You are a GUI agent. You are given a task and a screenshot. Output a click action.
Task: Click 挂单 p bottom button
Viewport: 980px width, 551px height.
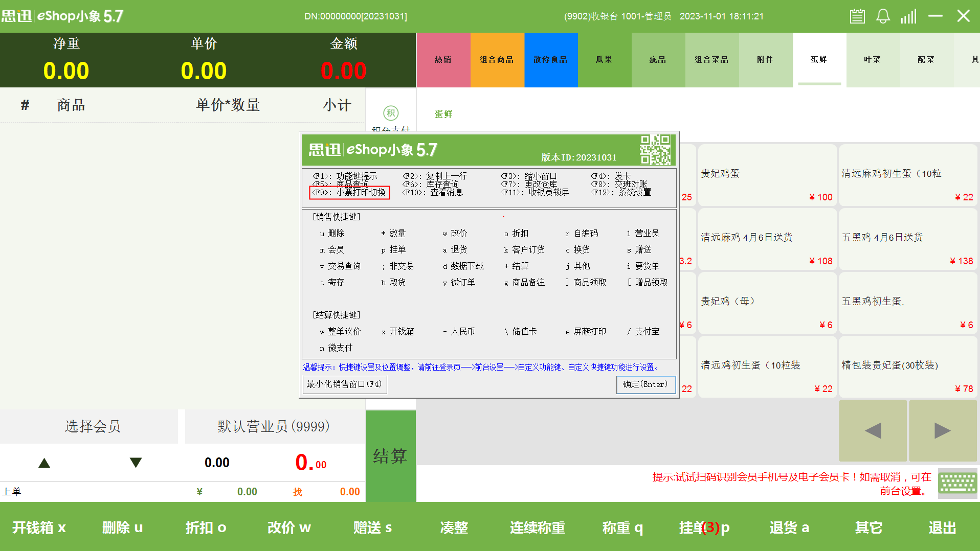pyautogui.click(x=704, y=527)
